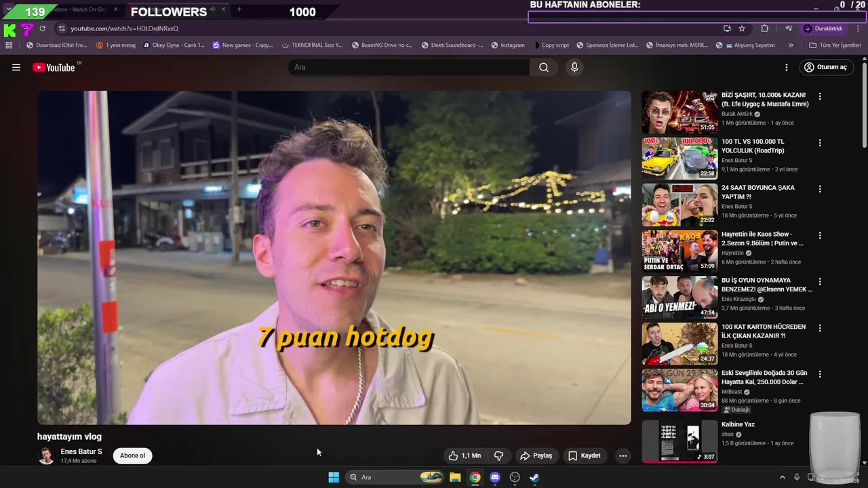Open the Okey Oyna bookmark
868x488 pixels.
click(174, 45)
